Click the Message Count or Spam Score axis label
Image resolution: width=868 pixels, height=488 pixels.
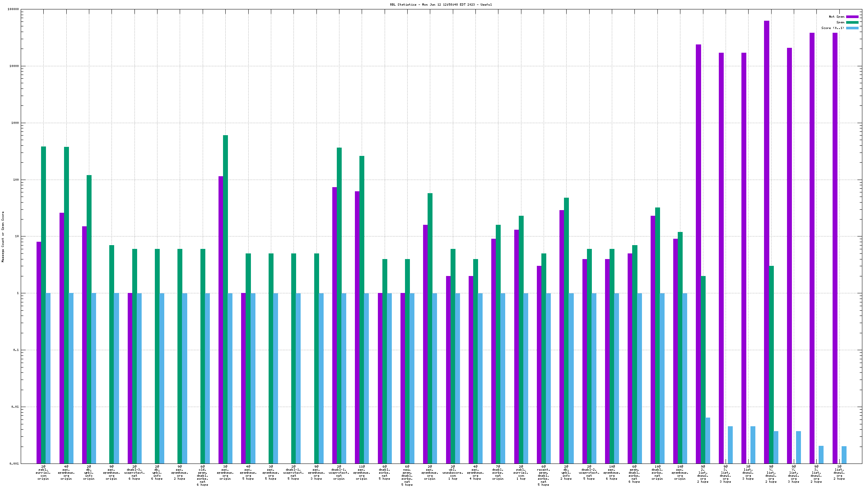click(3, 236)
